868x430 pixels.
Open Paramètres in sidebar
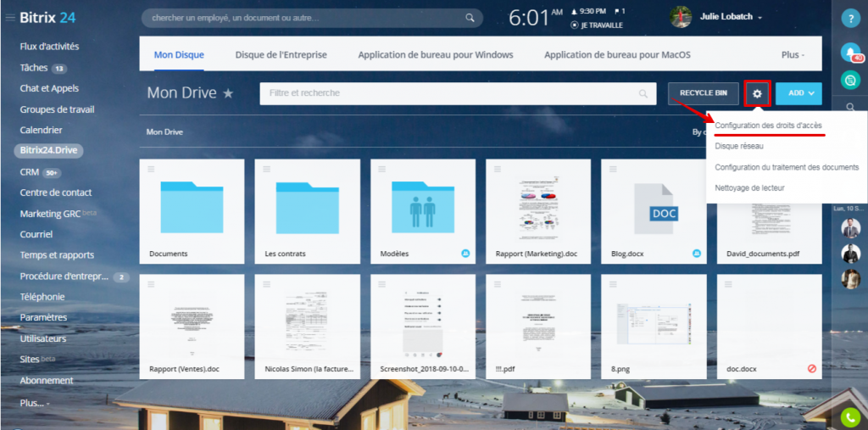point(43,317)
